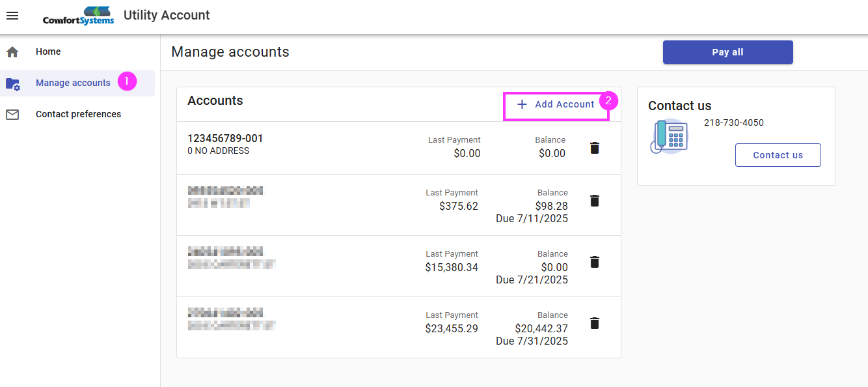This screenshot has height=387, width=868.
Task: Click the Contact us button
Action: 778,155
